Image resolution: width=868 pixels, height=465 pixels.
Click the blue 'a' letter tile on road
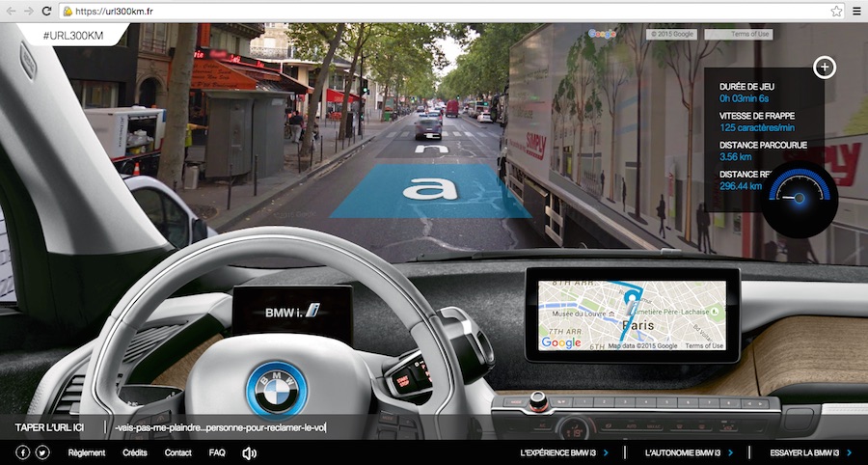[x=430, y=190]
